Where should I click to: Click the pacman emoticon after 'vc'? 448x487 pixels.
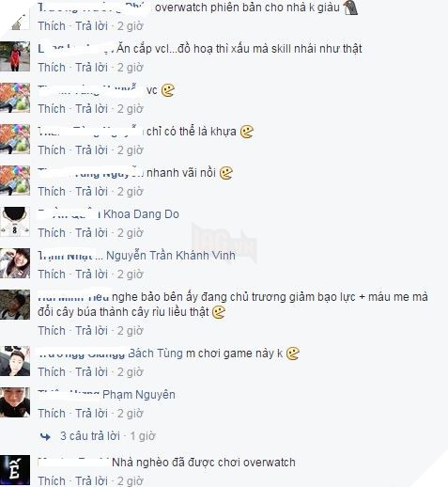tap(168, 90)
